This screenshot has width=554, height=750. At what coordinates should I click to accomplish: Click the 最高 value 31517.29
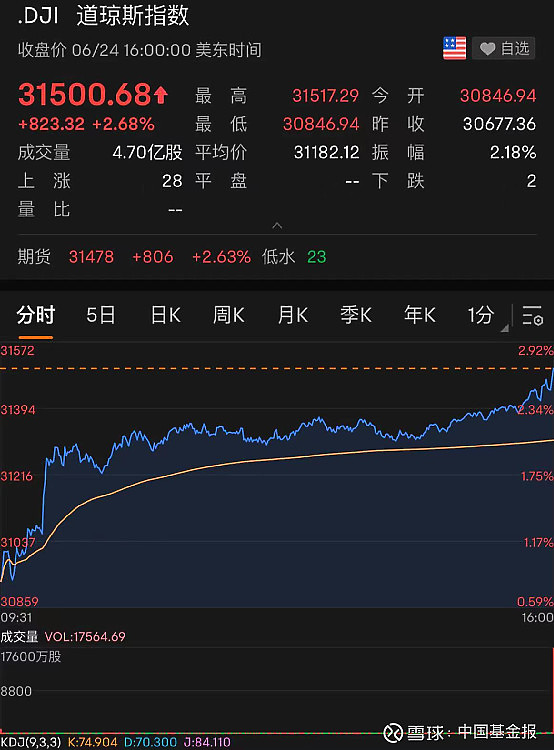pyautogui.click(x=325, y=96)
